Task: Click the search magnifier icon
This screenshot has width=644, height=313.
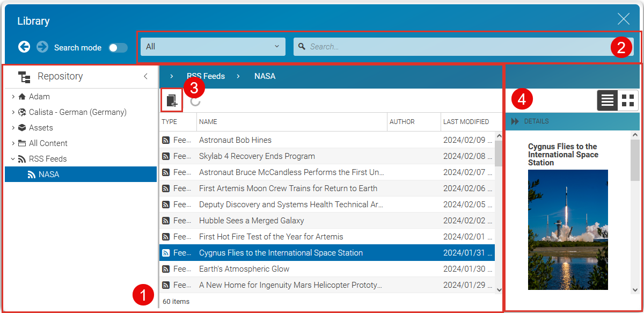Action: click(x=302, y=47)
